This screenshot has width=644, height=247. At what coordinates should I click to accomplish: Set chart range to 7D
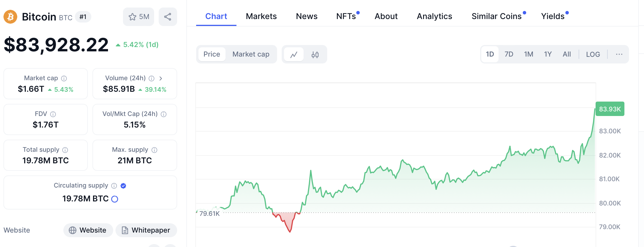tap(509, 54)
